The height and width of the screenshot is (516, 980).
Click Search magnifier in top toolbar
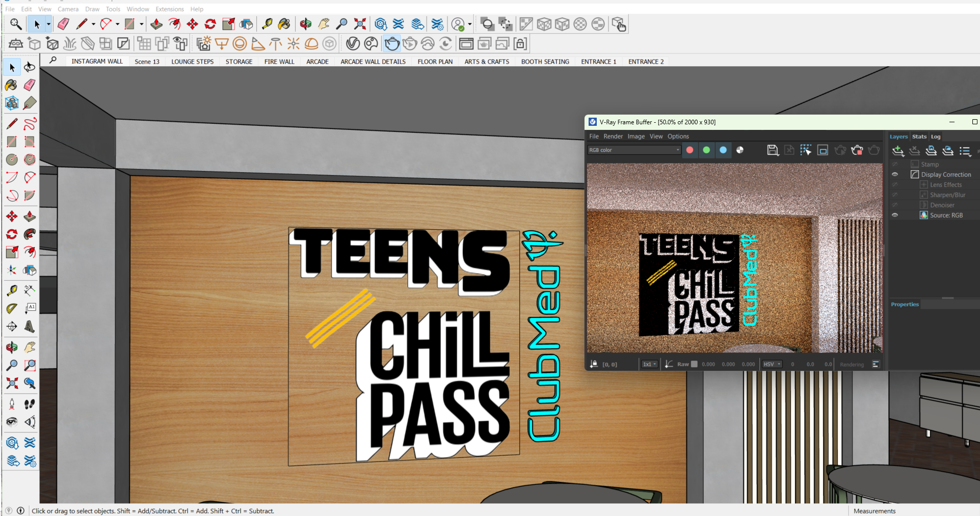click(16, 24)
